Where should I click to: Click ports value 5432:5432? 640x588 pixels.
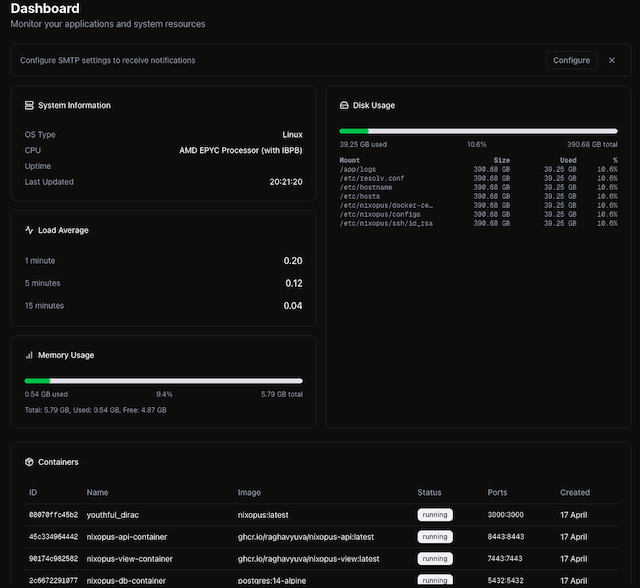(505, 580)
